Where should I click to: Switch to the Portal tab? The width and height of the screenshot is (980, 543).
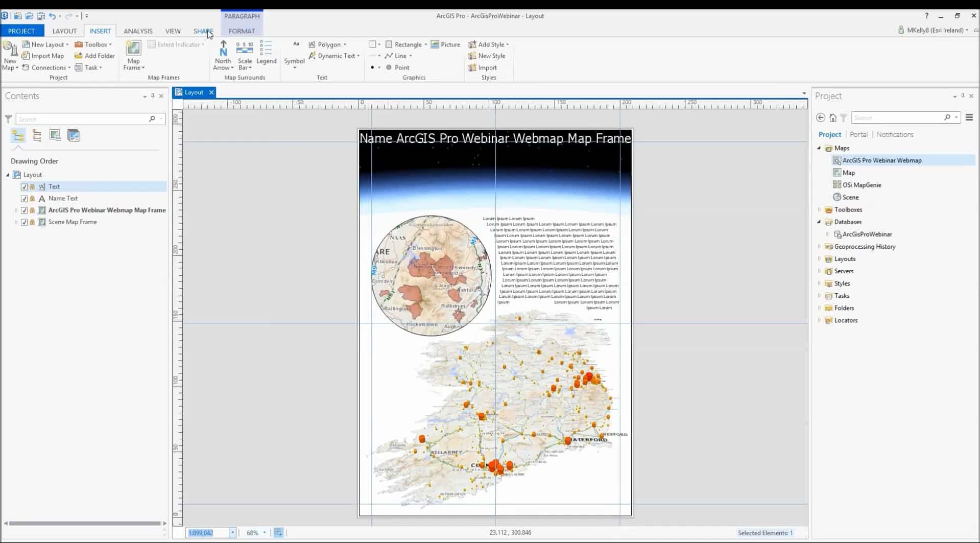858,134
